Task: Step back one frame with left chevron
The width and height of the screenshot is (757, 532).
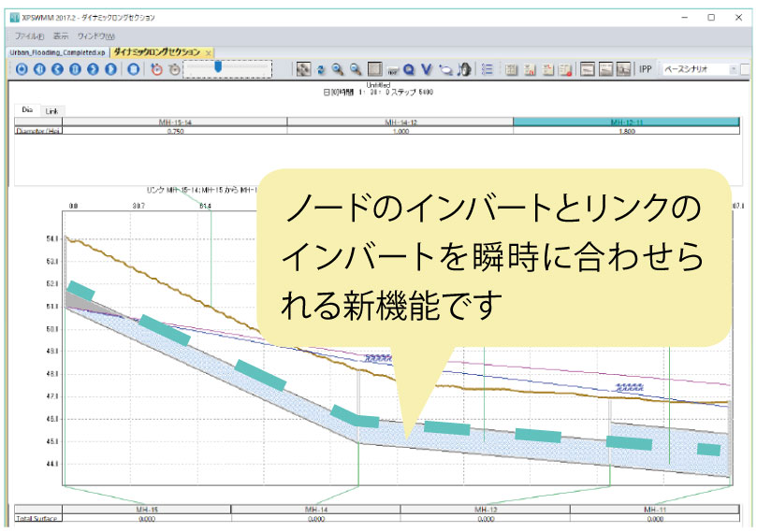Action: click(x=57, y=69)
